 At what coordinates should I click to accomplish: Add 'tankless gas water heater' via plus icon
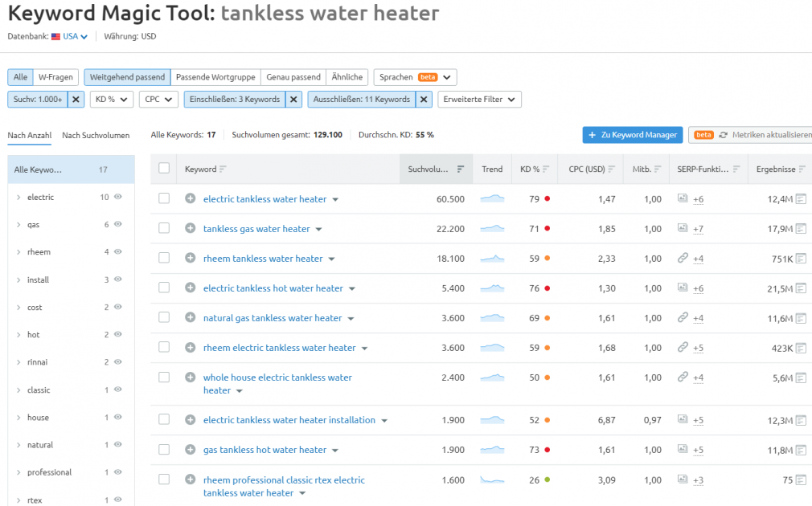coord(190,228)
